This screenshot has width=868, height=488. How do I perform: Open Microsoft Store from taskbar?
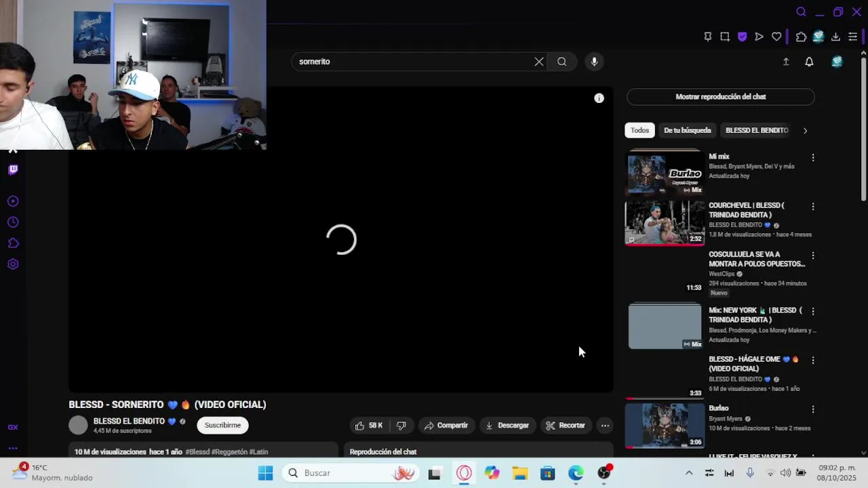(x=548, y=473)
